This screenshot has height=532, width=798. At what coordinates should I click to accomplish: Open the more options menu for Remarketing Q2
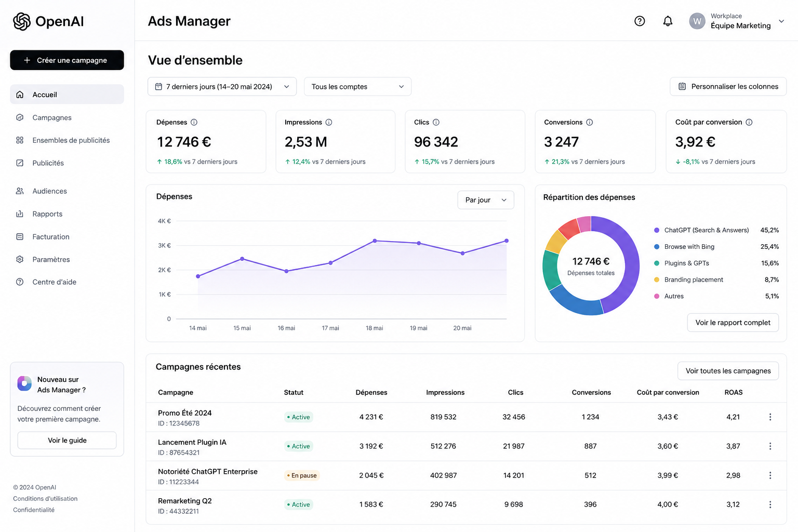click(x=770, y=504)
